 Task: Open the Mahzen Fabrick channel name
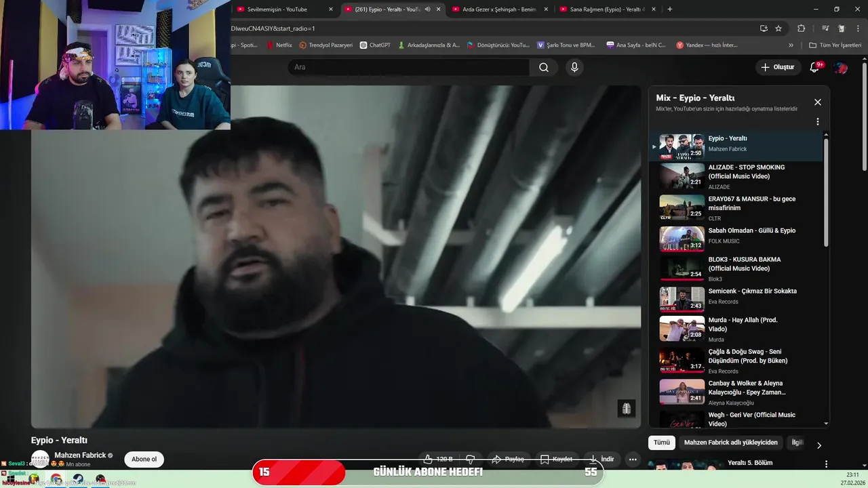80,455
